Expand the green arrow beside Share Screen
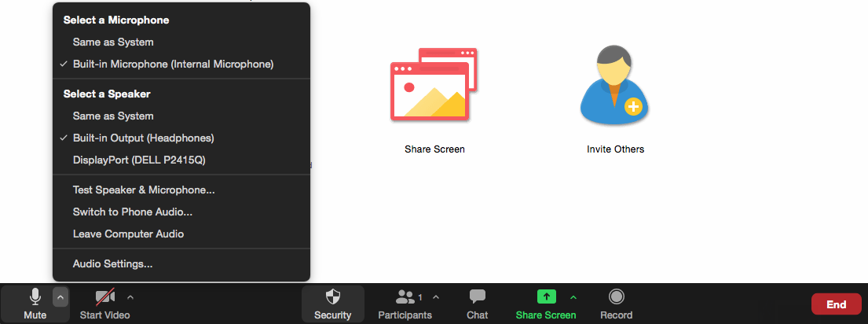Image resolution: width=868 pixels, height=324 pixels. [x=573, y=297]
